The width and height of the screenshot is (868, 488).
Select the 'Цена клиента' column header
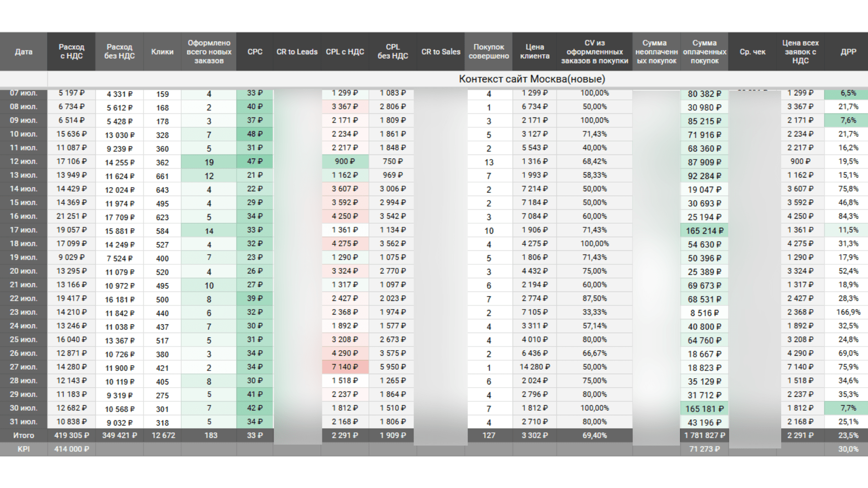point(534,52)
